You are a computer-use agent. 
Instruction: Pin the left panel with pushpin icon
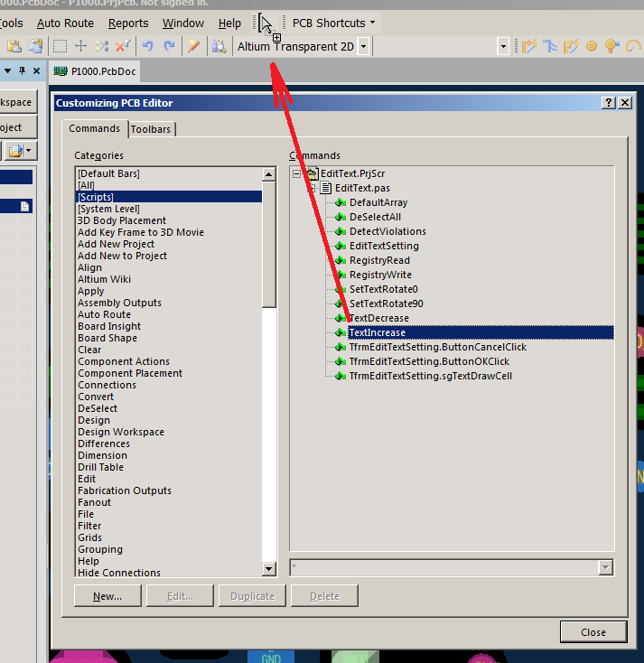(22, 71)
